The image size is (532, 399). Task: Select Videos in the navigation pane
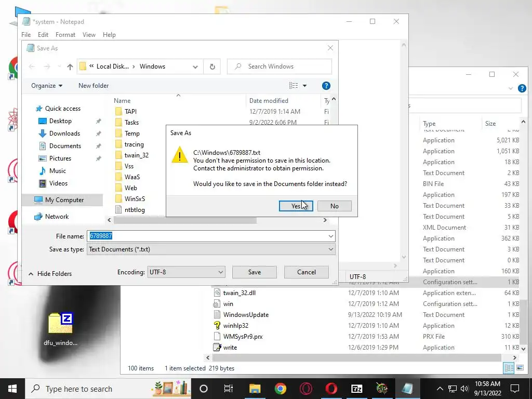click(x=58, y=183)
